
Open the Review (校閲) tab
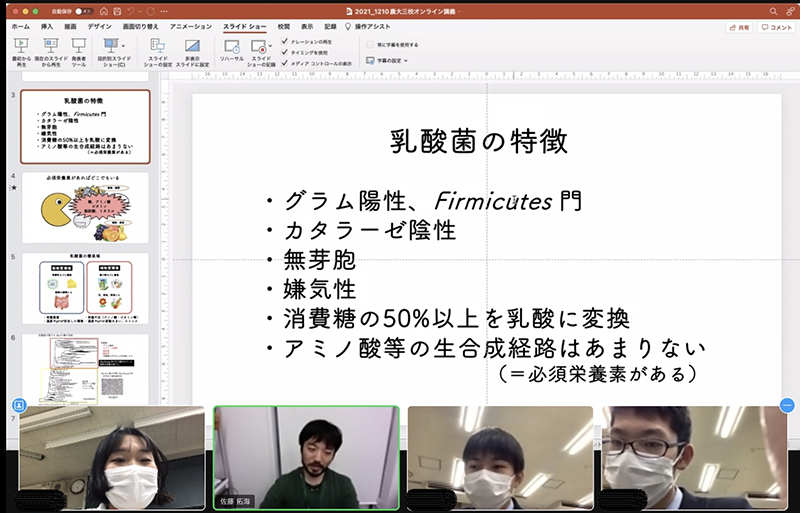coord(284,26)
